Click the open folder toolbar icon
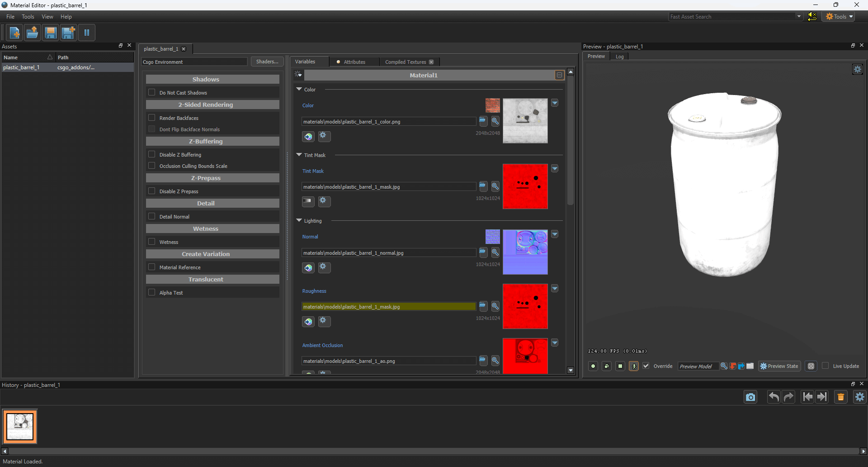 coord(32,33)
